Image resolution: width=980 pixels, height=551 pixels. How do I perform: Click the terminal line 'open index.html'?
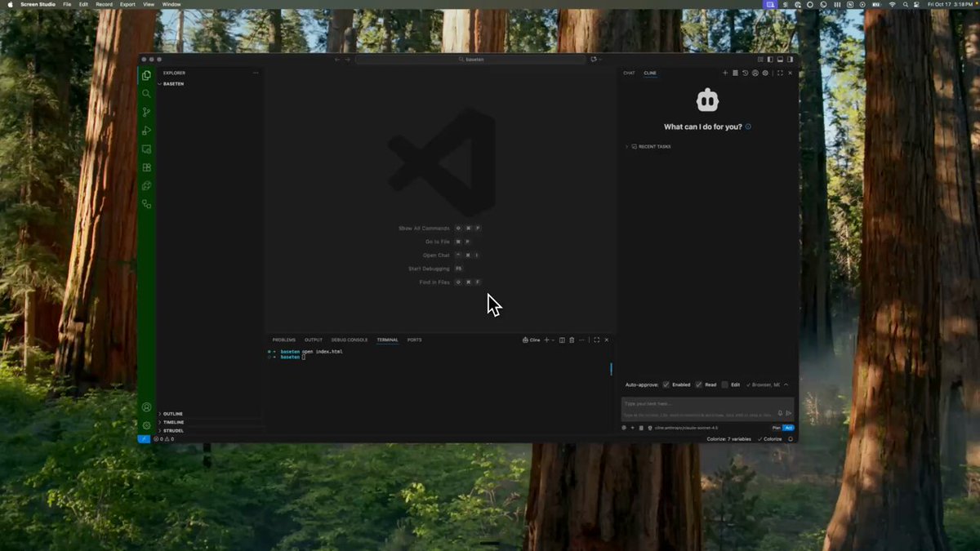pyautogui.click(x=322, y=352)
